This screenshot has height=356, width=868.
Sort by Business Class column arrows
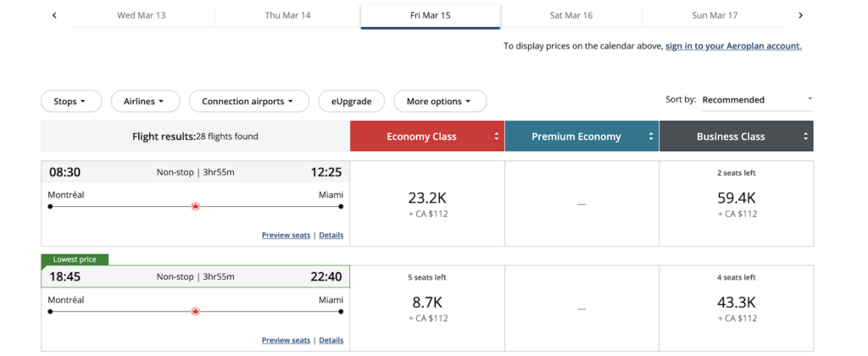[805, 136]
